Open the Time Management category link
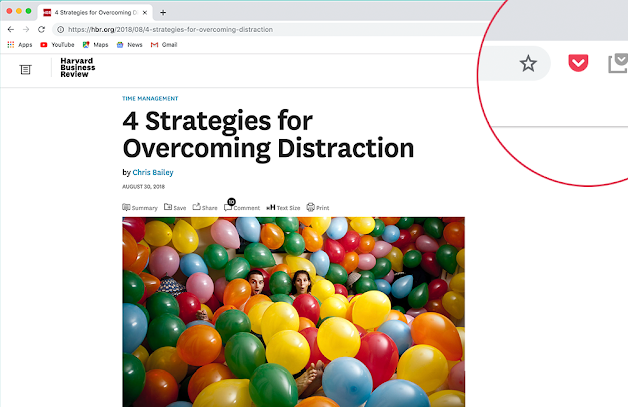The width and height of the screenshot is (628, 407). point(150,99)
